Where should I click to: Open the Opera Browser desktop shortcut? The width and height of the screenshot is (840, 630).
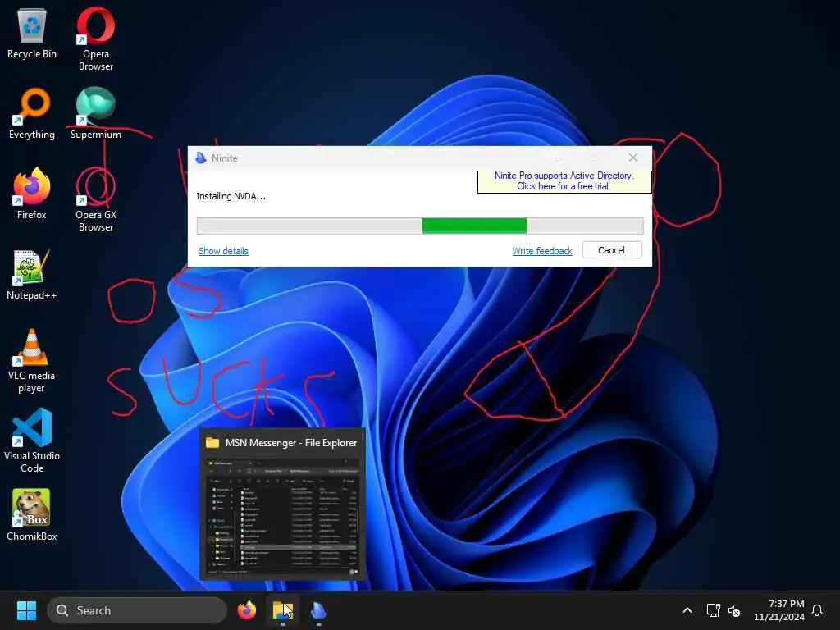(x=96, y=39)
